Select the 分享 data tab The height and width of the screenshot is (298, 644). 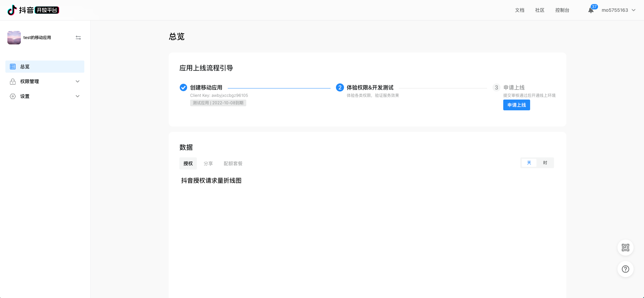208,163
